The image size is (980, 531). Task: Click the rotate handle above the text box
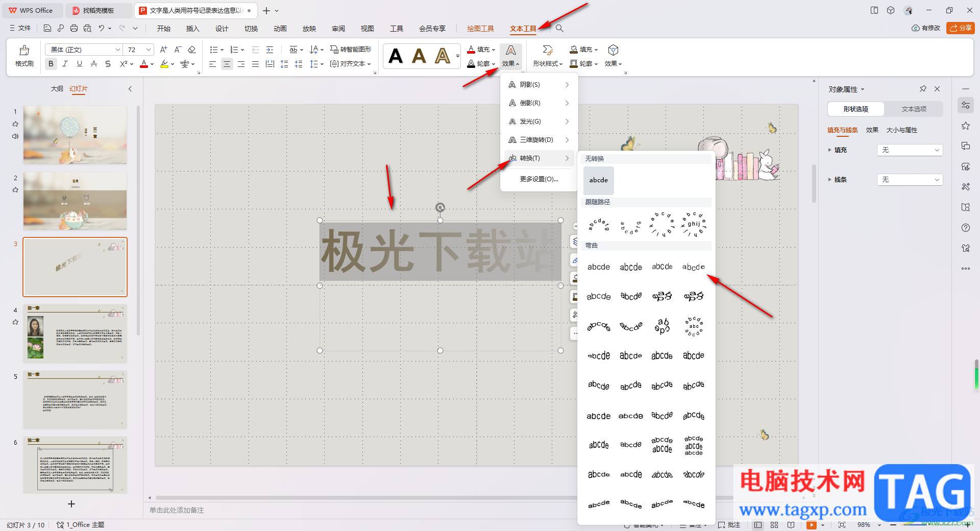(440, 207)
